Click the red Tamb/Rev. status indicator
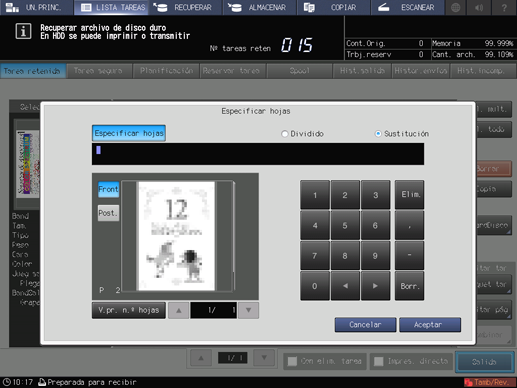The image size is (517, 388). click(490, 382)
